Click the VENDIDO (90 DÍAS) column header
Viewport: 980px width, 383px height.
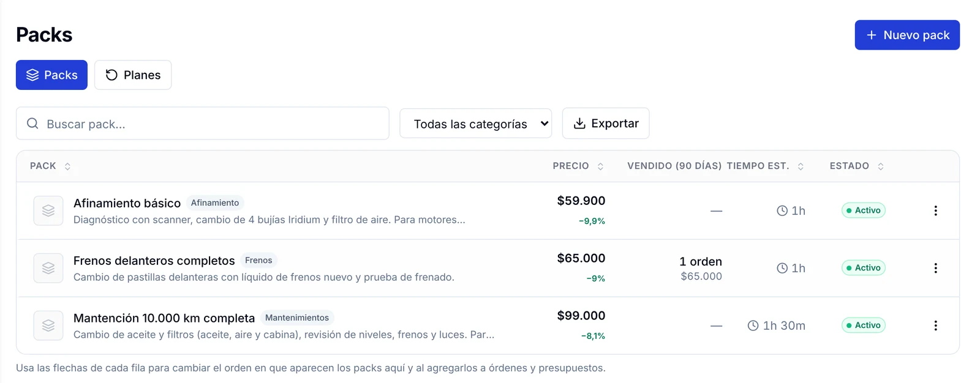coord(674,166)
